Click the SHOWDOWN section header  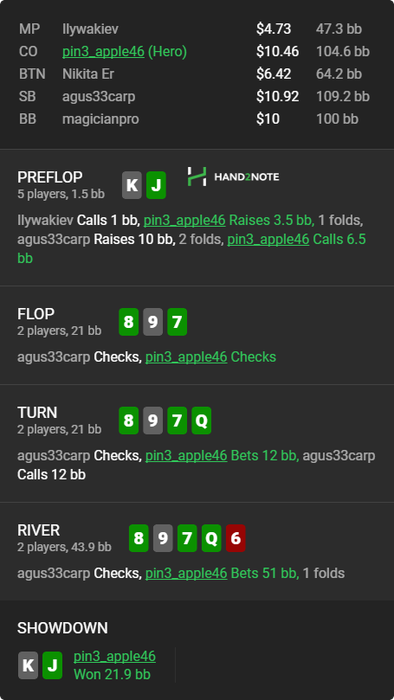pos(62,628)
